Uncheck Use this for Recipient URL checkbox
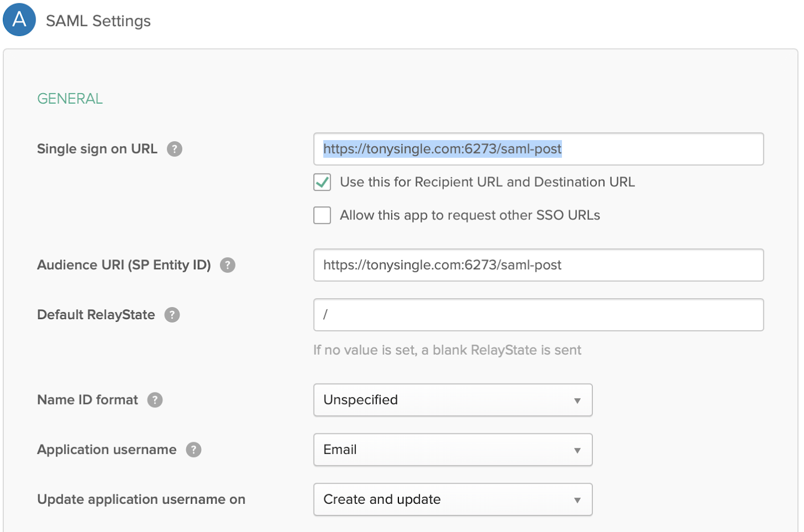The width and height of the screenshot is (804, 532). [322, 182]
